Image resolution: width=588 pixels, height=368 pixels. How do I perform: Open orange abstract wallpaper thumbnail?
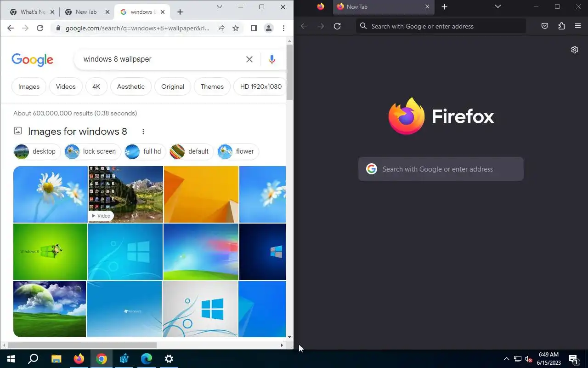tap(201, 194)
